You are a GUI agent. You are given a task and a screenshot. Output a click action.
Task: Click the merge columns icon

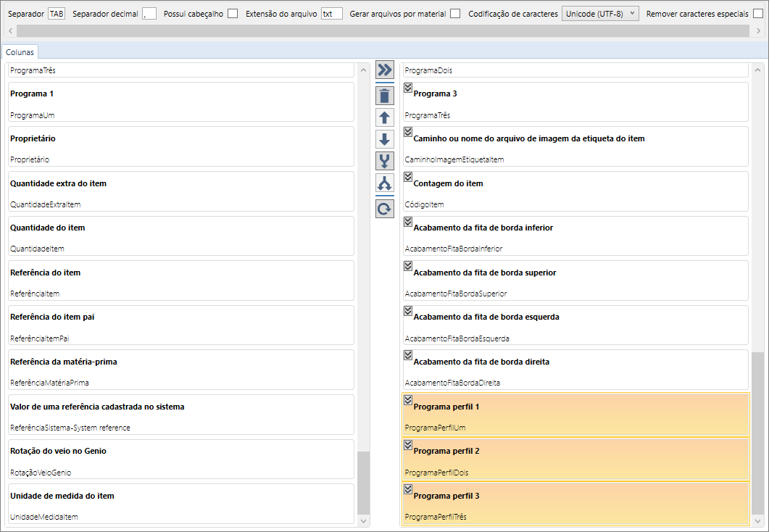pos(384,161)
